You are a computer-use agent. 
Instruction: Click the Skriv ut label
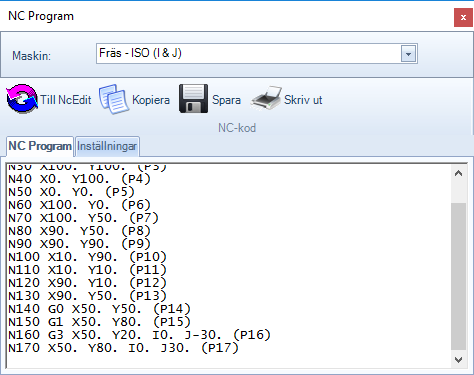[303, 100]
